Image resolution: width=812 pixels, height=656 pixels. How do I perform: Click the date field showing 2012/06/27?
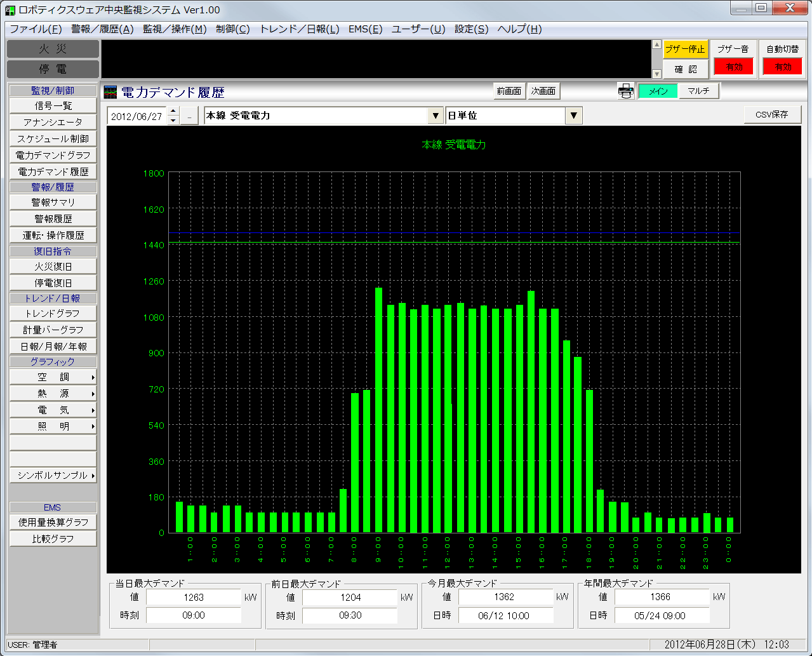pos(137,116)
